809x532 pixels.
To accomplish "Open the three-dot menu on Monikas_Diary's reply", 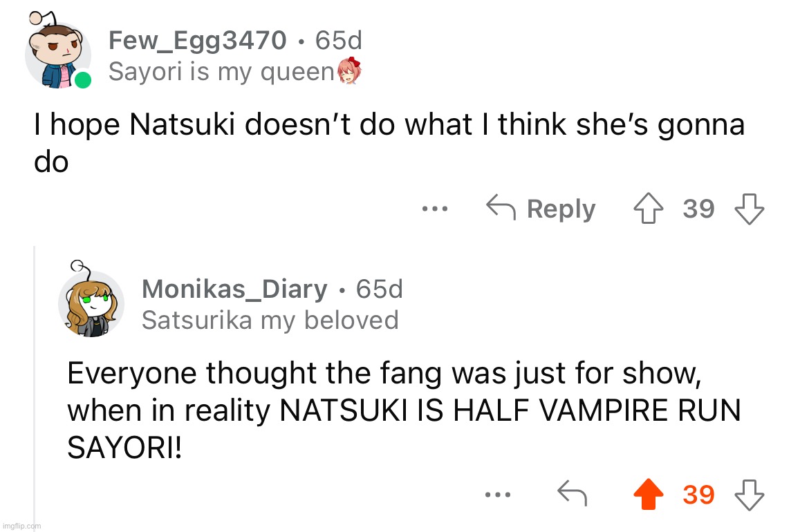I will (x=497, y=495).
